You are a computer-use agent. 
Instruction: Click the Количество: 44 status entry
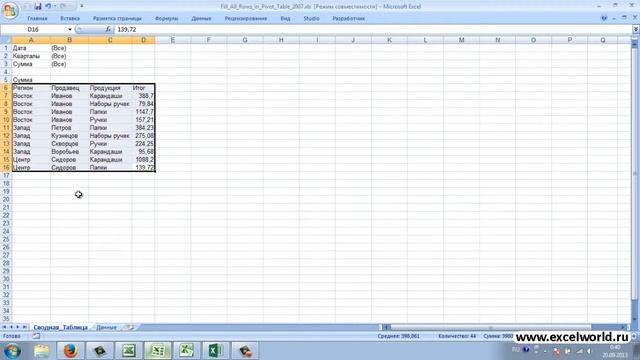click(457, 336)
